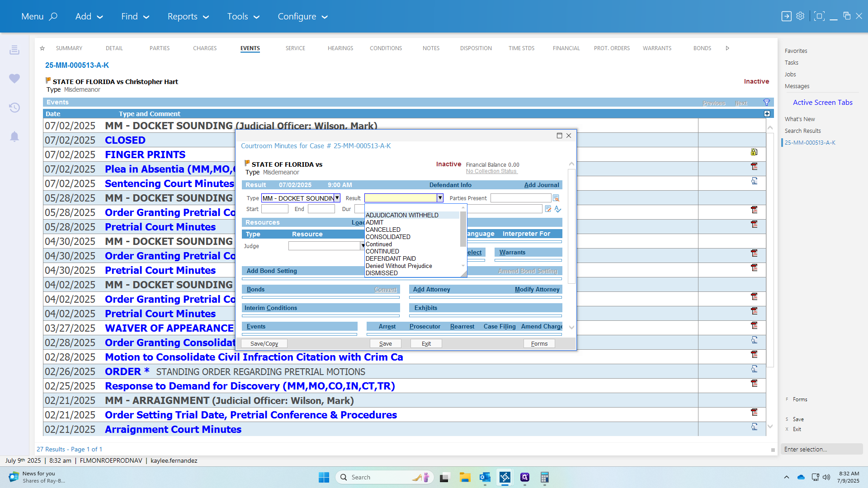Switch to the WARRANTS tab
The image size is (868, 488).
click(x=657, y=48)
